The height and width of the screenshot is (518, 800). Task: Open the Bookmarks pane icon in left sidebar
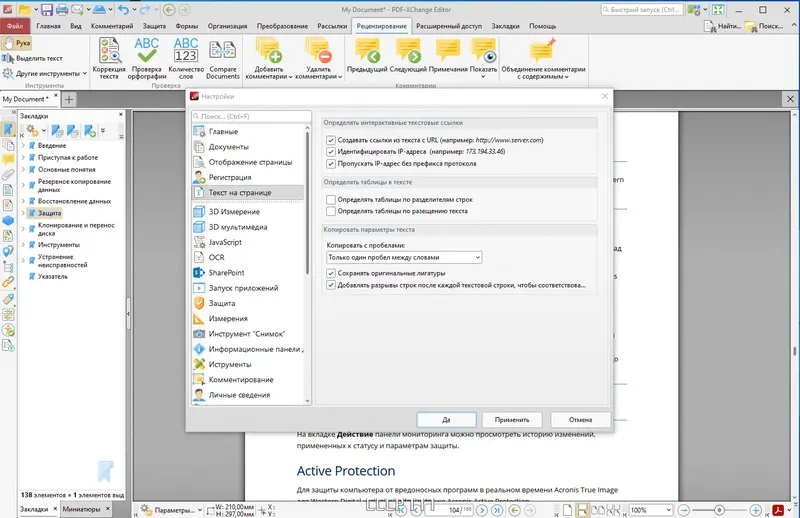point(8,129)
